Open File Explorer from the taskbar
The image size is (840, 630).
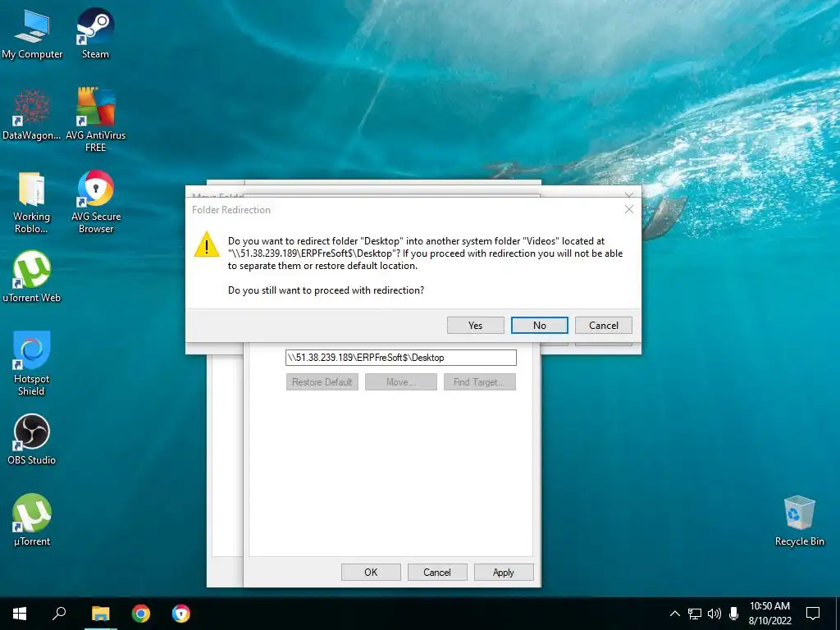click(x=100, y=614)
